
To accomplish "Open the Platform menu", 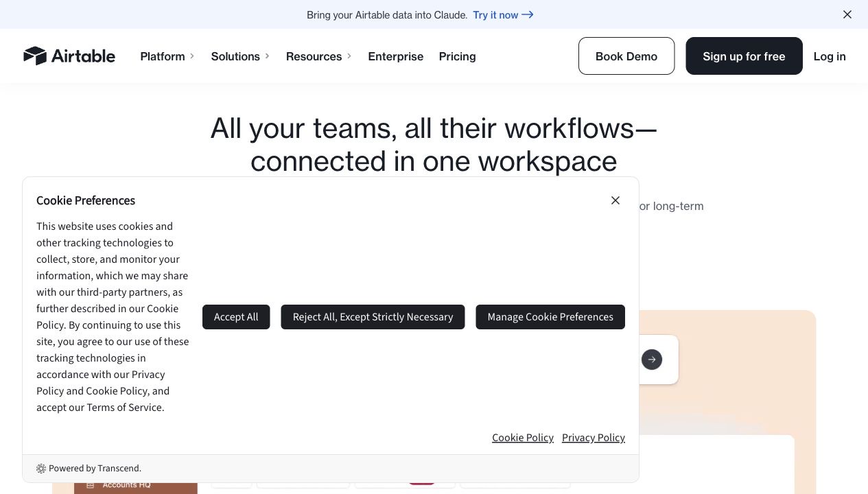I will click(163, 56).
